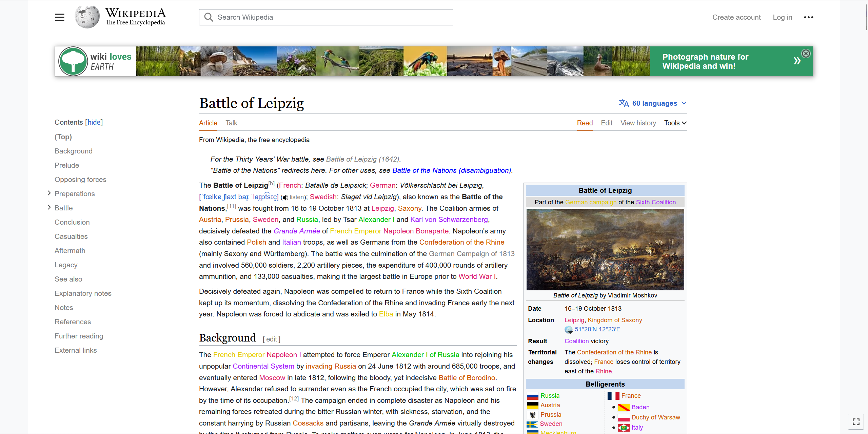
Task: Open the View history tab
Action: pyautogui.click(x=638, y=123)
